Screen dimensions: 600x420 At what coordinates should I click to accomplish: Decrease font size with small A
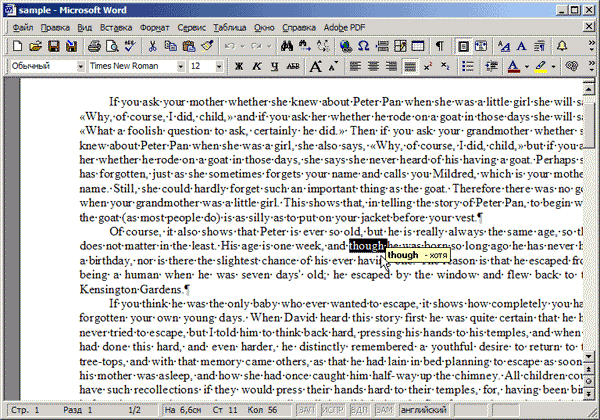coord(333,67)
